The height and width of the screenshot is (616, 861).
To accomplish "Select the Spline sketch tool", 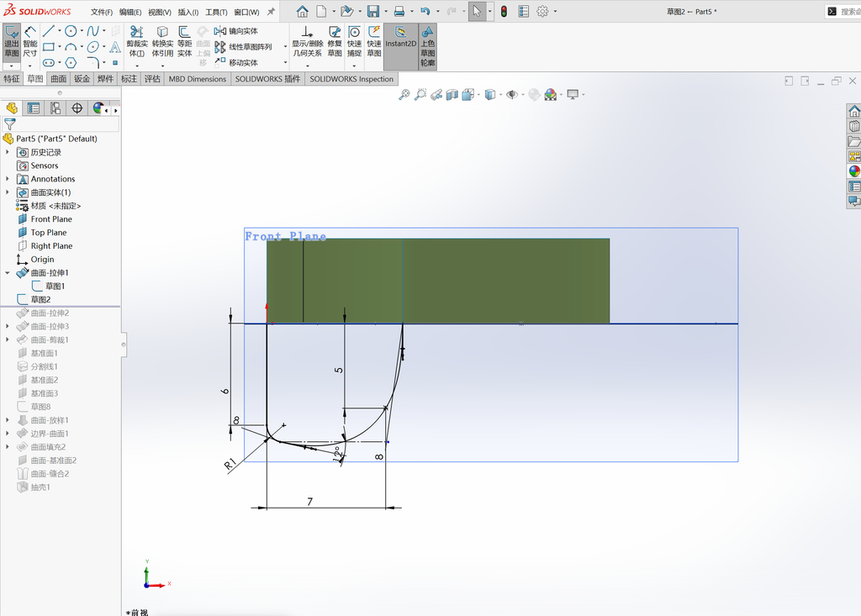I will click(92, 31).
